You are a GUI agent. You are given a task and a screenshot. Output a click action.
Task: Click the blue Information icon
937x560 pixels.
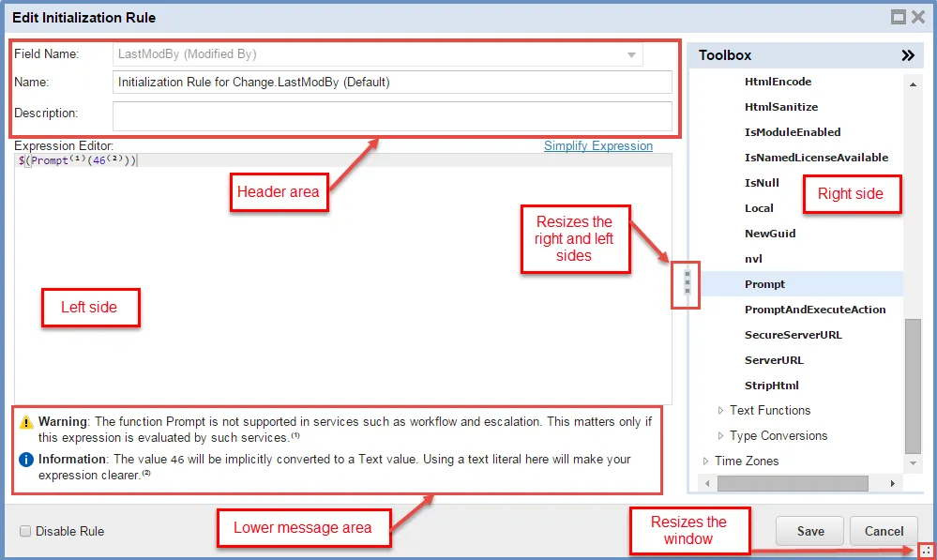[26, 460]
